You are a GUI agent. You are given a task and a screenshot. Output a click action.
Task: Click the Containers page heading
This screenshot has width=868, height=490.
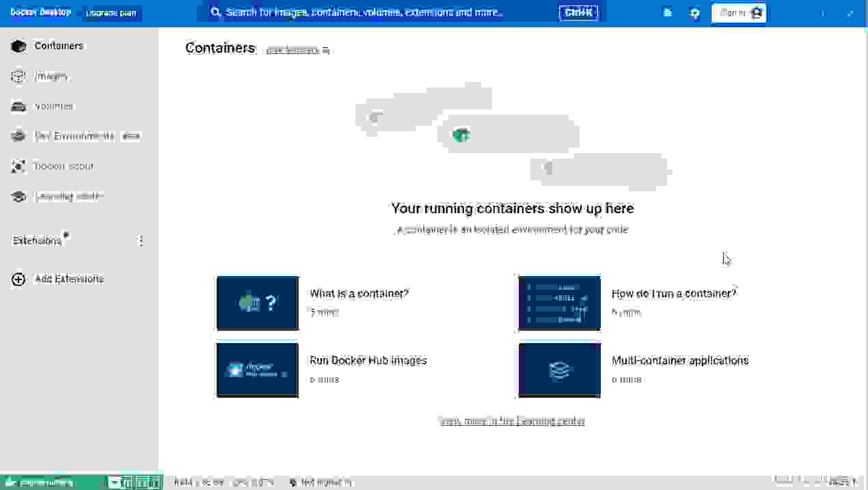[220, 48]
